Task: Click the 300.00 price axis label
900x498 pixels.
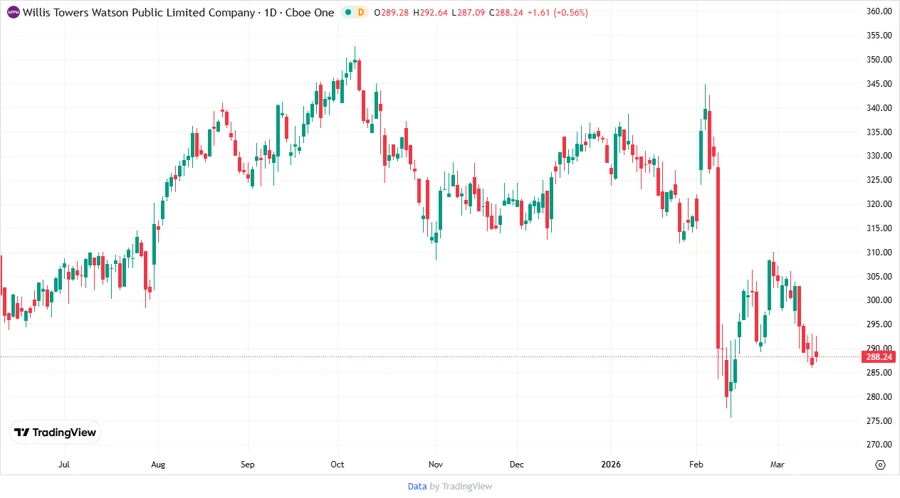Action: click(879, 300)
